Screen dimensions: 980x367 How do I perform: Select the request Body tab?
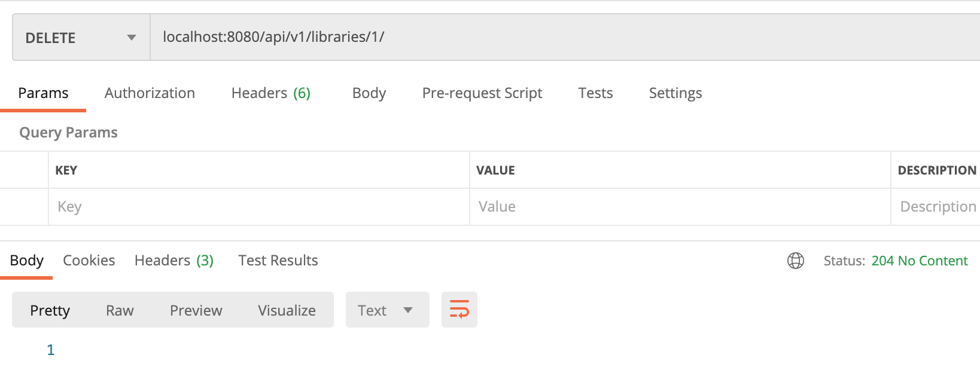369,93
